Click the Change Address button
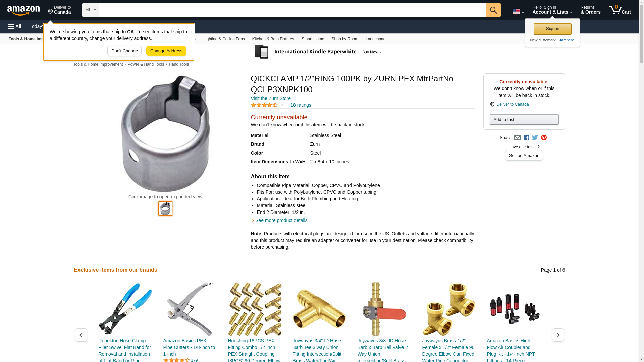The height and width of the screenshot is (362, 644). (x=166, y=51)
